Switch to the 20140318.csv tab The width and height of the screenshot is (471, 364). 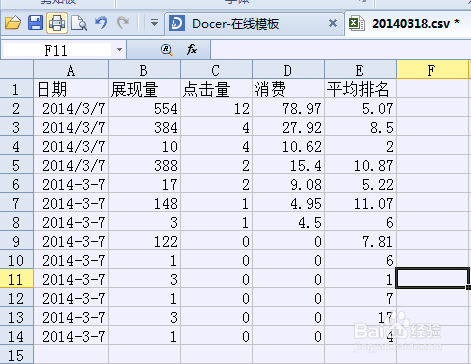click(x=411, y=24)
